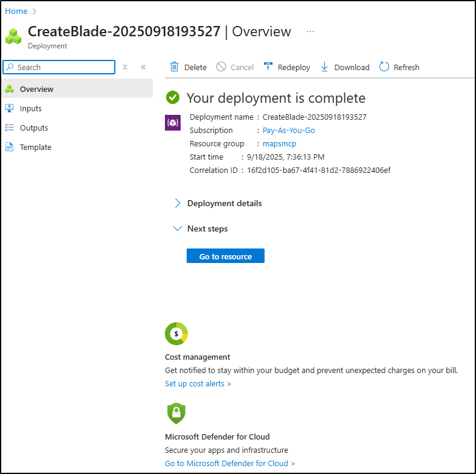The height and width of the screenshot is (474, 476).
Task: Clear the search box with X icon
Action: point(125,67)
